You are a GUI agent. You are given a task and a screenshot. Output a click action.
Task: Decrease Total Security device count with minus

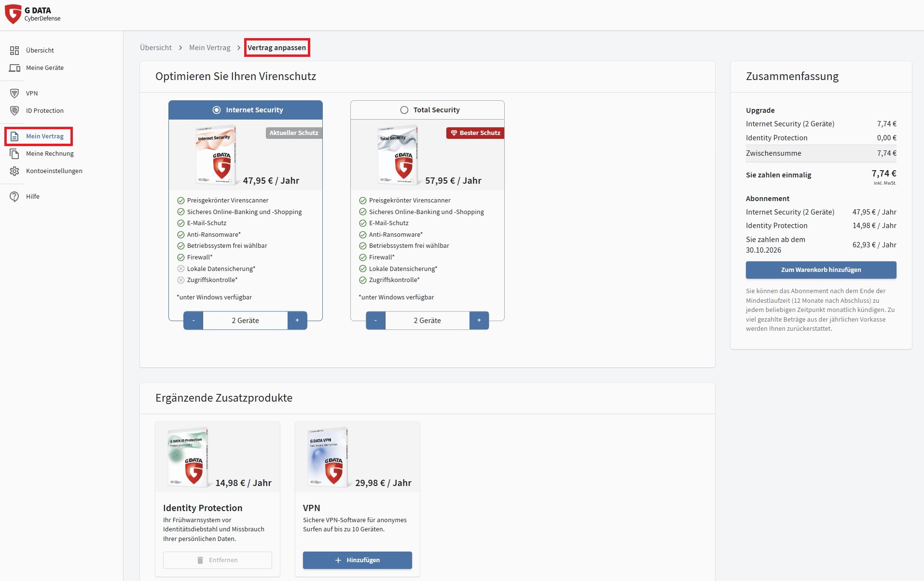(375, 321)
